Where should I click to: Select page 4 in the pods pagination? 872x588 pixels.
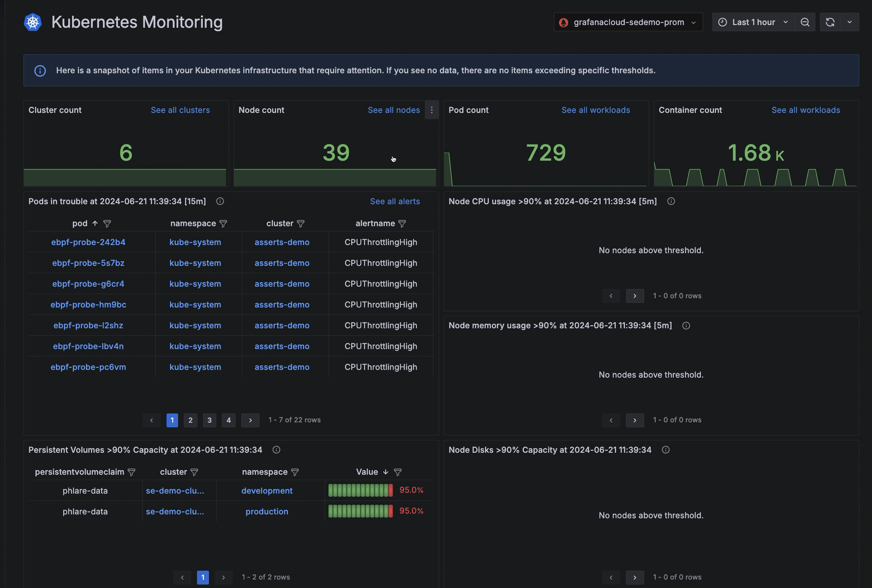tap(229, 420)
